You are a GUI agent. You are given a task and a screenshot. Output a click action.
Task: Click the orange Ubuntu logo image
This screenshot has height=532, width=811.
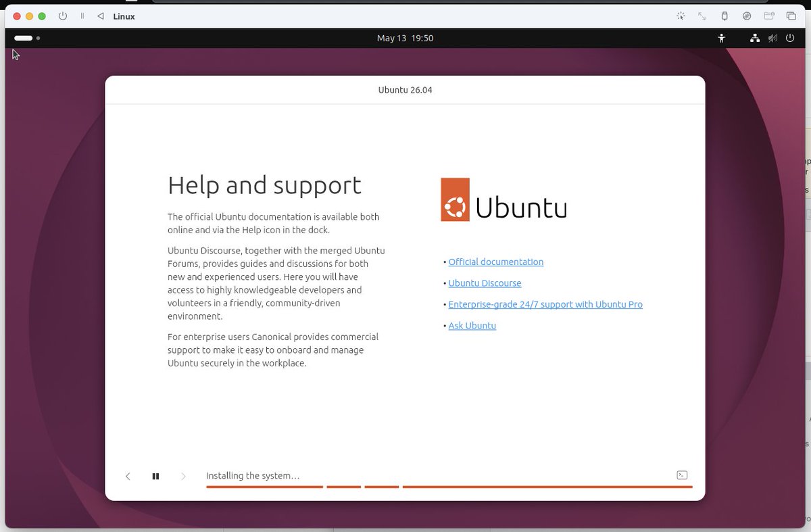tap(503, 199)
